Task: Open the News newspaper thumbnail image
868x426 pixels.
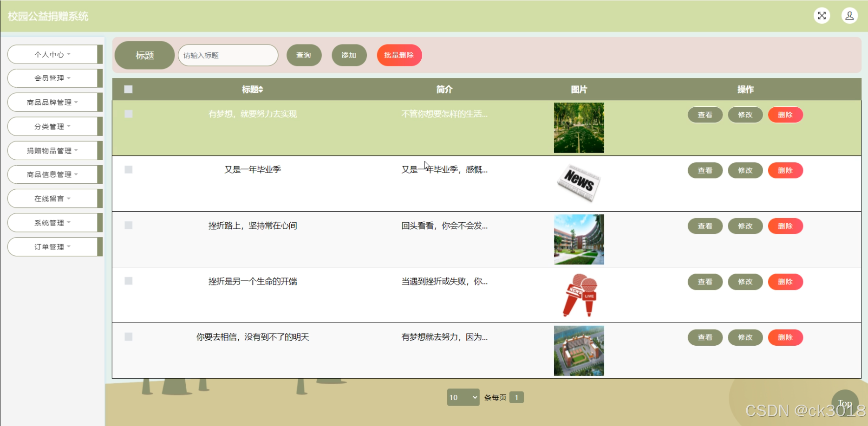Action: (x=579, y=183)
